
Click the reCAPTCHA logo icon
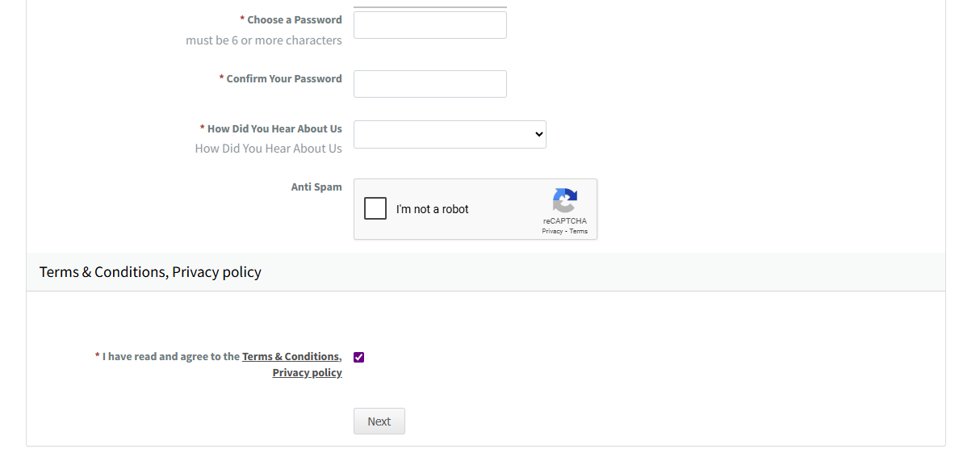565,201
